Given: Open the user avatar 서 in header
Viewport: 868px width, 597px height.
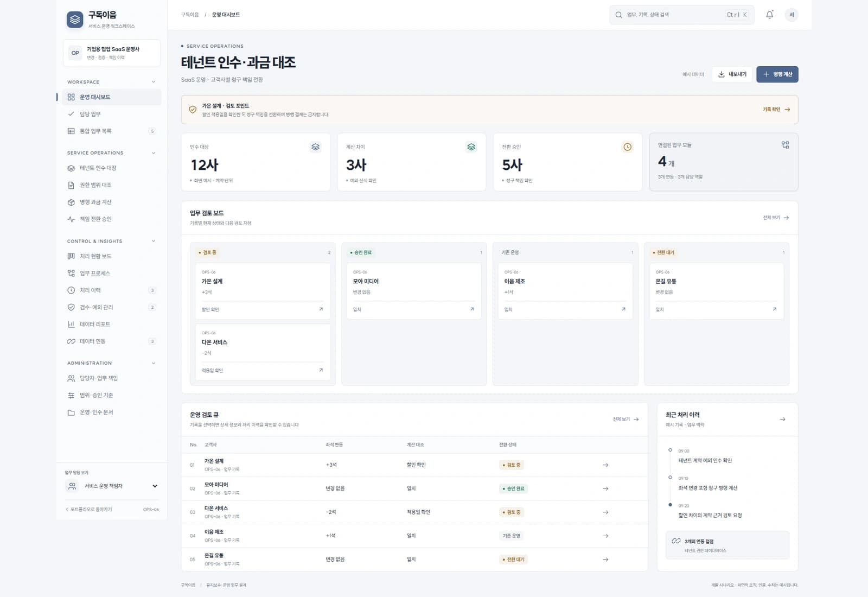Looking at the screenshot, I should pos(792,15).
